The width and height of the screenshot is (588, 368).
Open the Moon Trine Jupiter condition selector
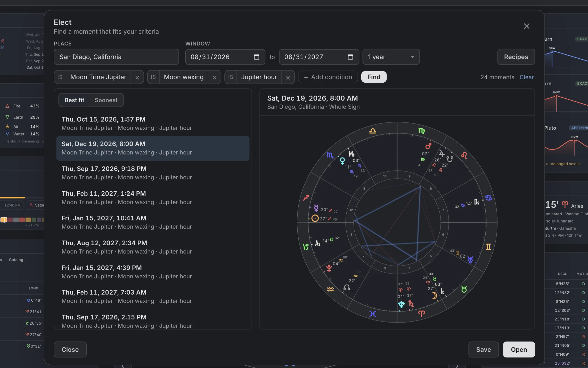(98, 77)
